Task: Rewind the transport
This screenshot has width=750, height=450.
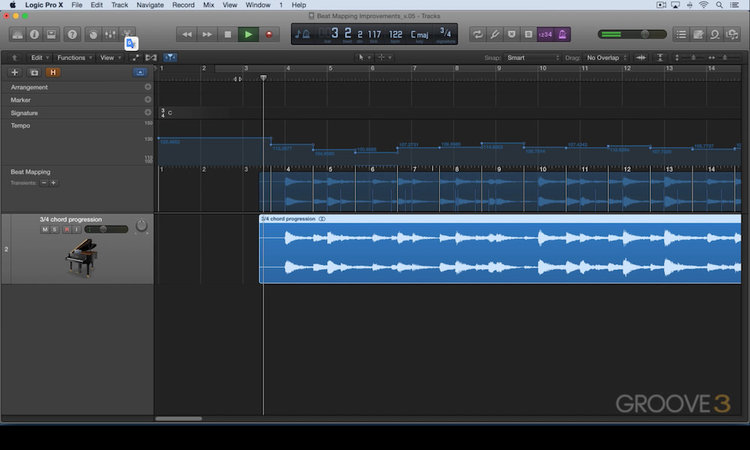Action: pyautogui.click(x=187, y=34)
